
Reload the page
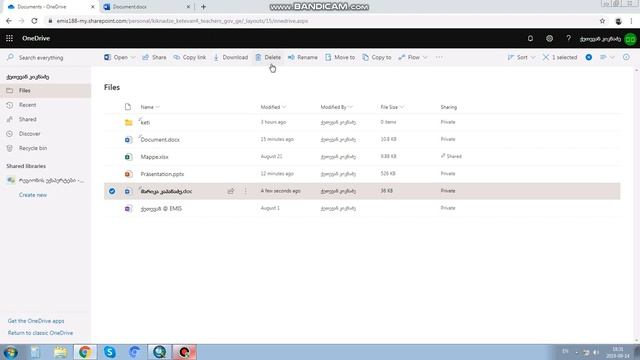click(34, 21)
